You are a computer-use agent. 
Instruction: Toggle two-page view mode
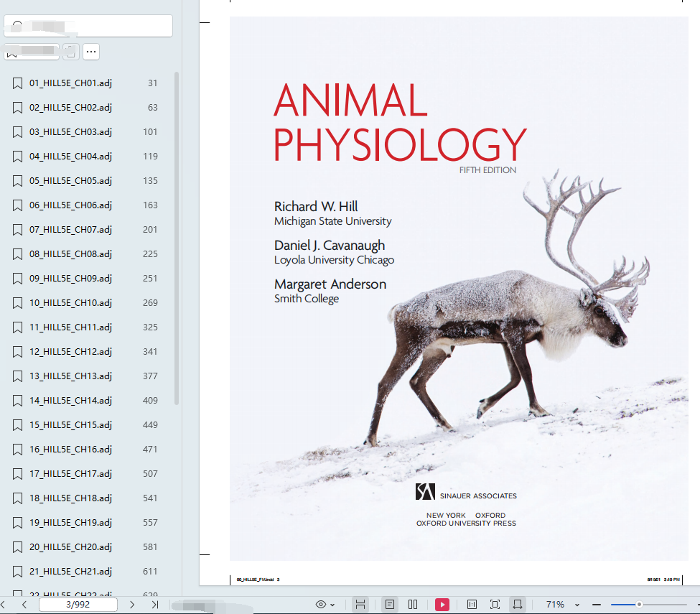(x=413, y=605)
